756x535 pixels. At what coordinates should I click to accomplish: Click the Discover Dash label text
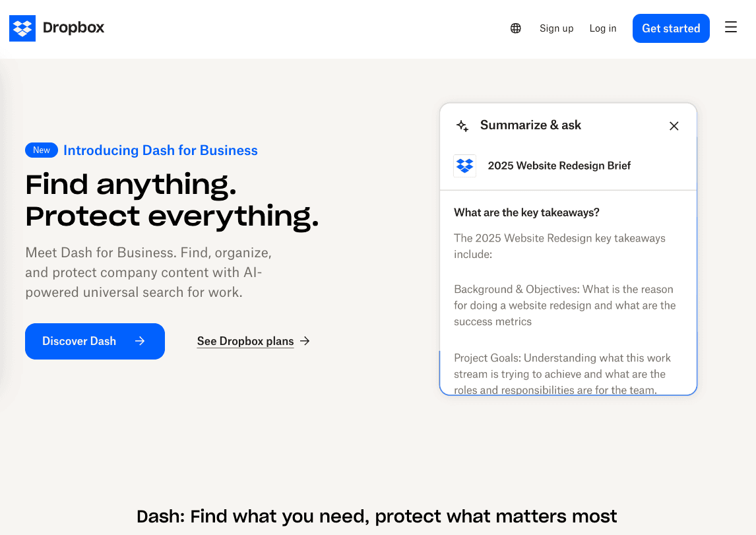(79, 341)
